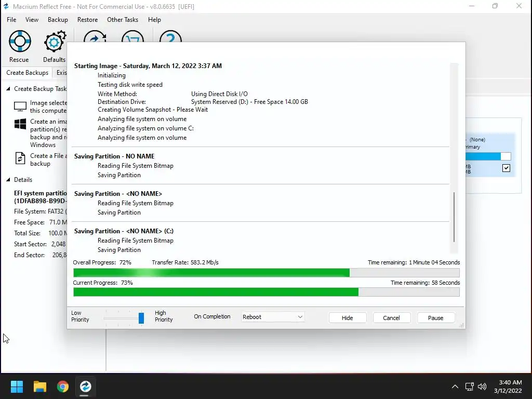The image size is (532, 399).
Task: Pause the backup operation
Action: pyautogui.click(x=436, y=318)
